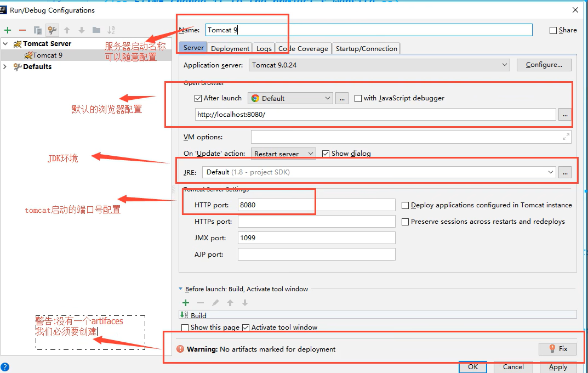Click the localhost URL input field
588x373 pixels.
click(x=375, y=115)
